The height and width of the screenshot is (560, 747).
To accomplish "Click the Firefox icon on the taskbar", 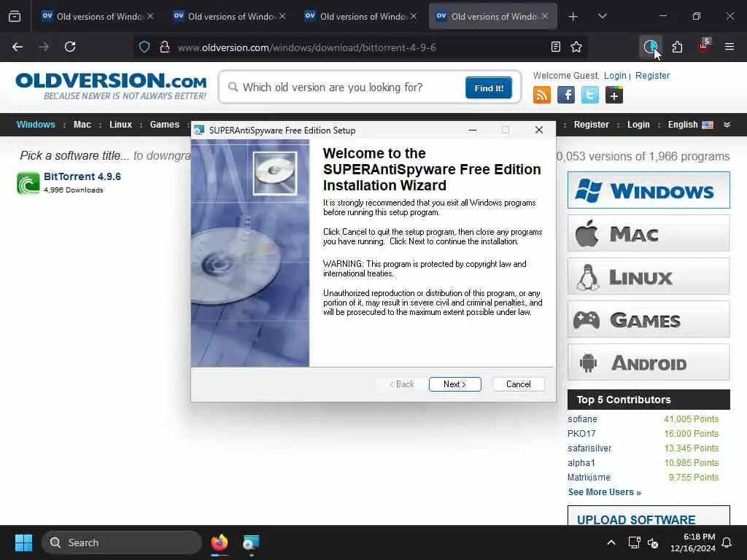I will [219, 542].
